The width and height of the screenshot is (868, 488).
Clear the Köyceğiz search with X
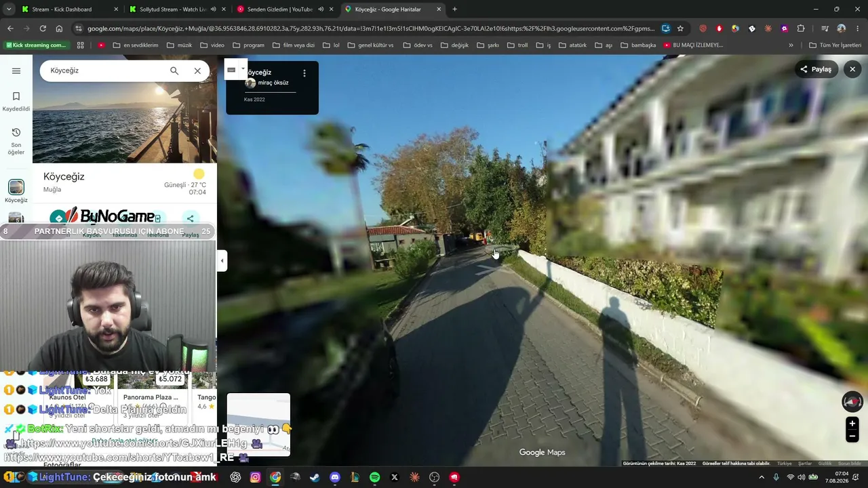(x=197, y=70)
